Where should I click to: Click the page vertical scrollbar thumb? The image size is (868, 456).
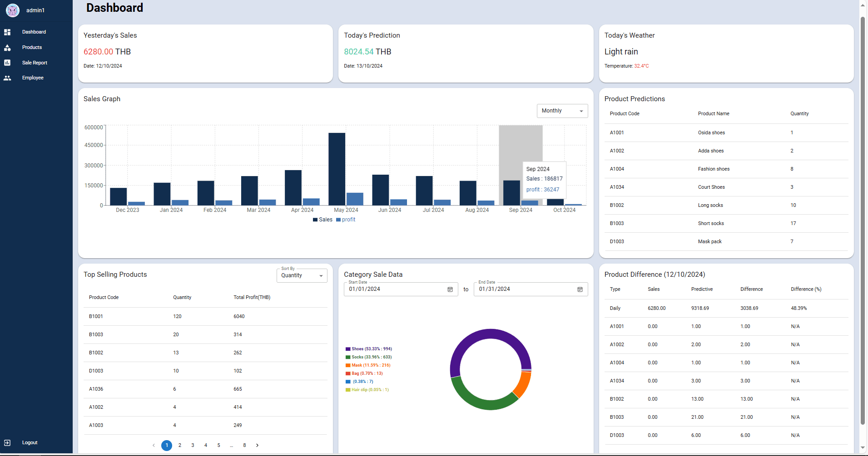click(863, 221)
